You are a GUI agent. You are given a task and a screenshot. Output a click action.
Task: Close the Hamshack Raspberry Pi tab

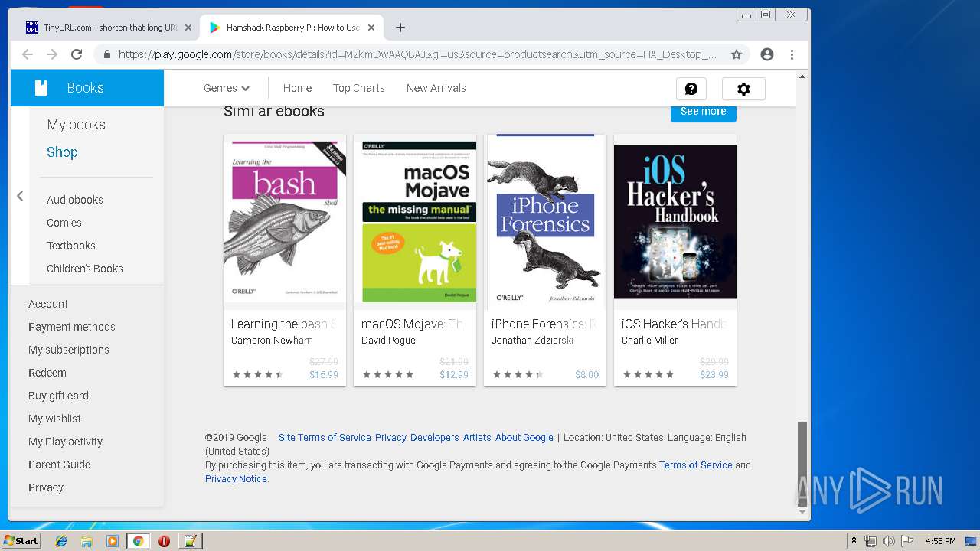(371, 28)
